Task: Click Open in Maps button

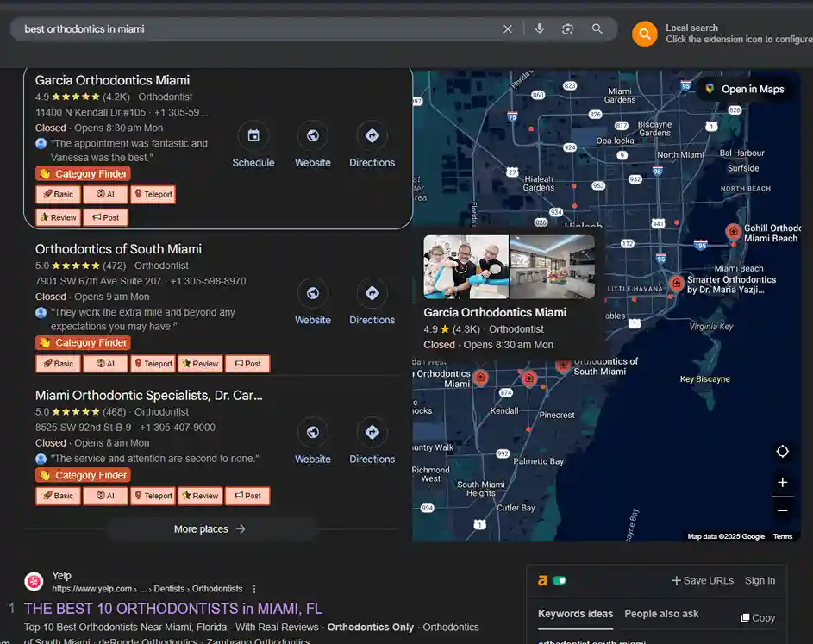Action: (x=744, y=89)
